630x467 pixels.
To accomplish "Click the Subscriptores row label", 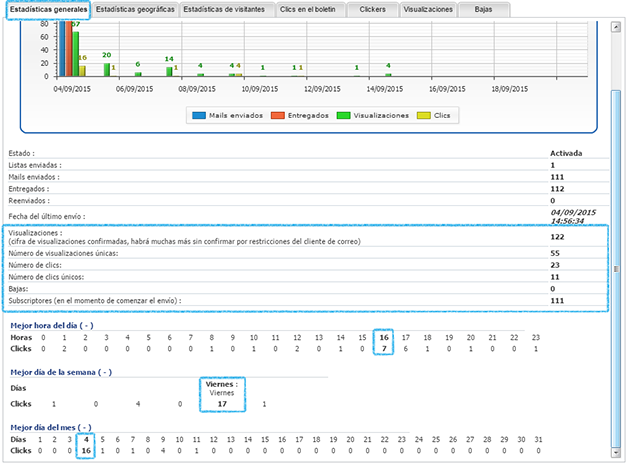I will [x=95, y=301].
